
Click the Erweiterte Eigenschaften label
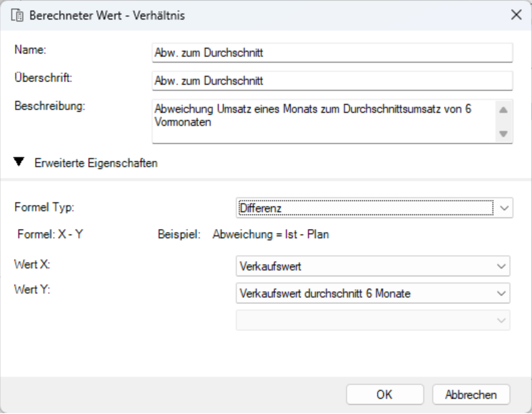96,163
